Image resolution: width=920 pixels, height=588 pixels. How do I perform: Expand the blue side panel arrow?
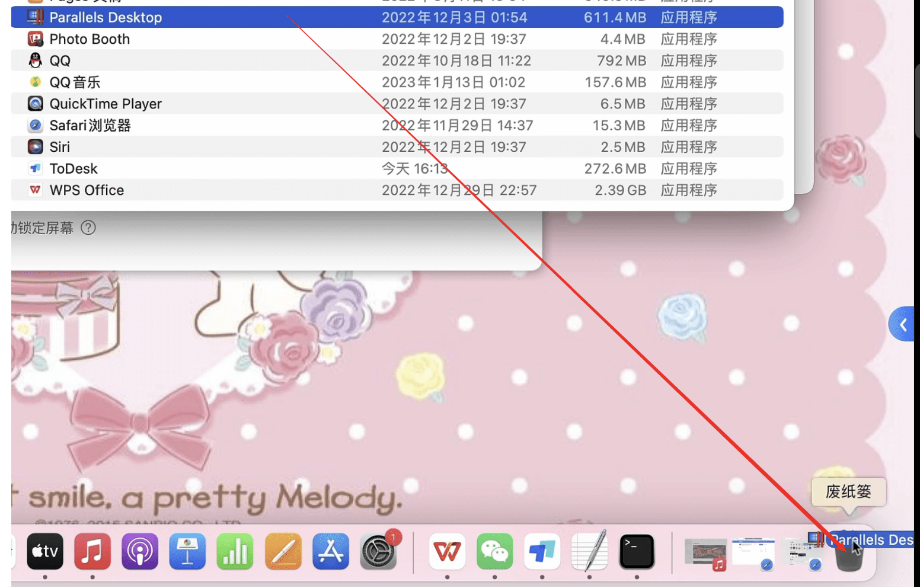click(x=903, y=324)
